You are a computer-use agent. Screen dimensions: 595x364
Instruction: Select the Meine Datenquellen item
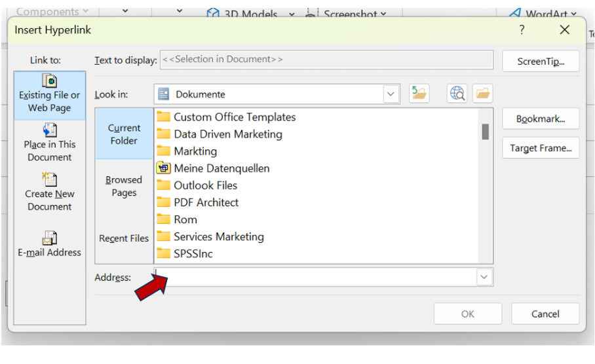click(x=221, y=168)
